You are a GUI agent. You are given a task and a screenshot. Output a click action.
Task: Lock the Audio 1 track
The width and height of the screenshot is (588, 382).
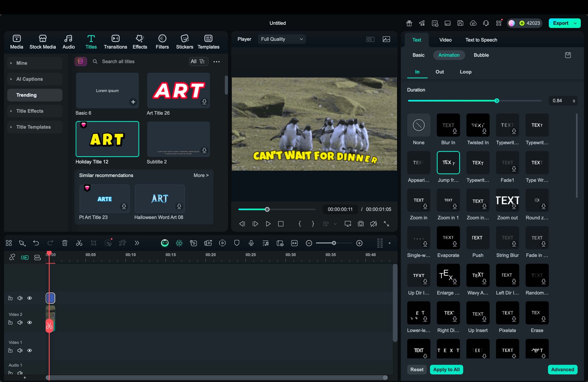point(10,373)
